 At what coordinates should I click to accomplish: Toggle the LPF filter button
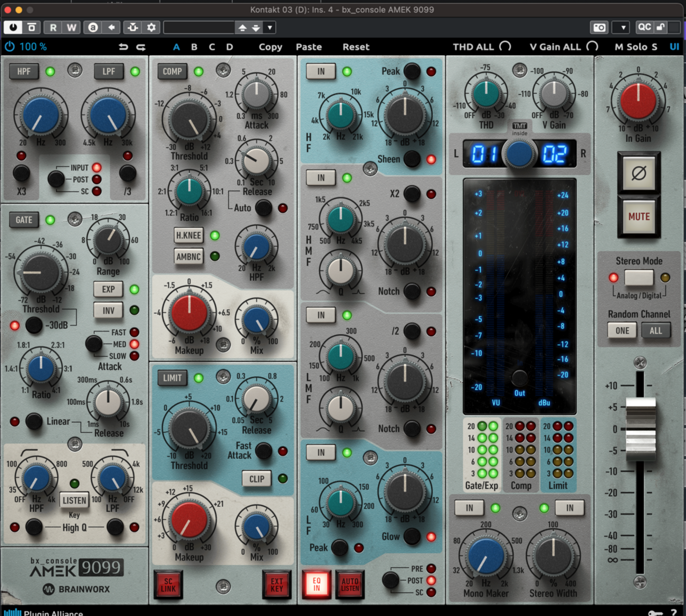pos(109,71)
